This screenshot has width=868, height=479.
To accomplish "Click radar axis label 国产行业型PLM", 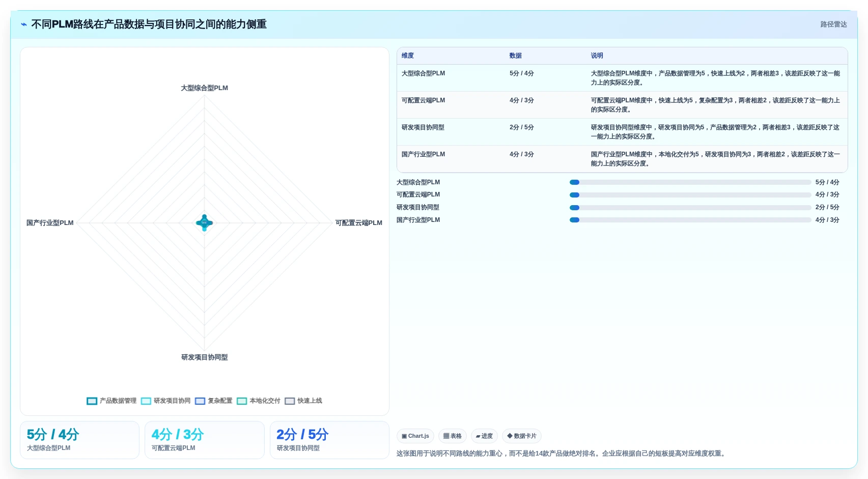I will [50, 223].
